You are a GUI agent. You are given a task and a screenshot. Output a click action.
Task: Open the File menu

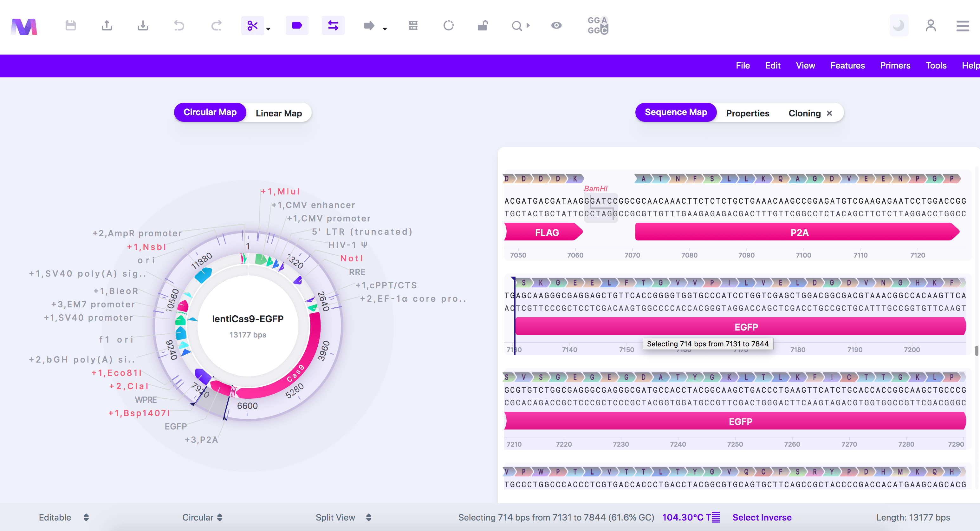tap(743, 65)
